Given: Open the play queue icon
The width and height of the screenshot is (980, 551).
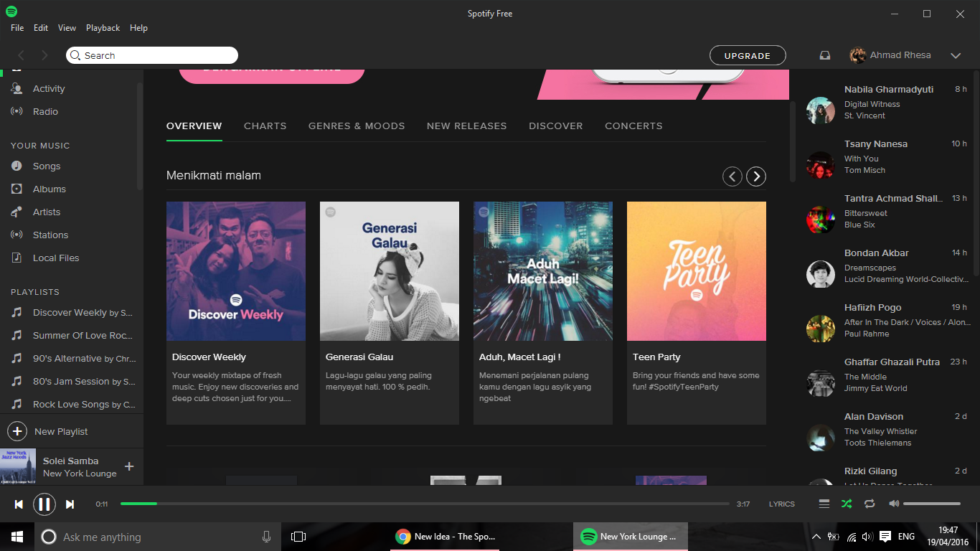Looking at the screenshot, I should click(x=824, y=504).
